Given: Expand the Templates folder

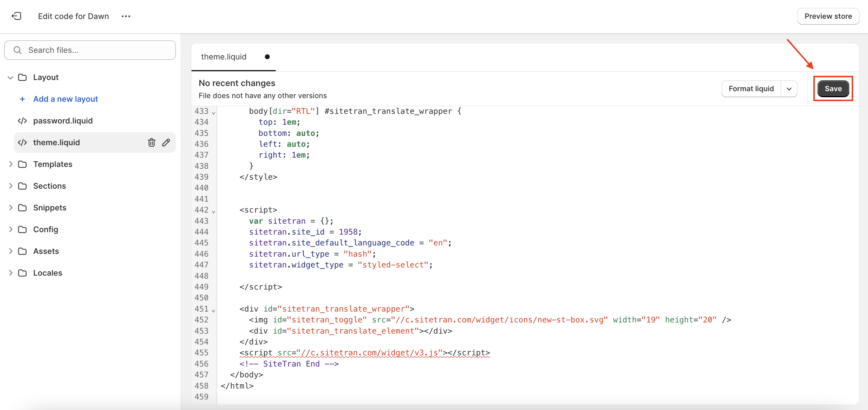Looking at the screenshot, I should (11, 164).
